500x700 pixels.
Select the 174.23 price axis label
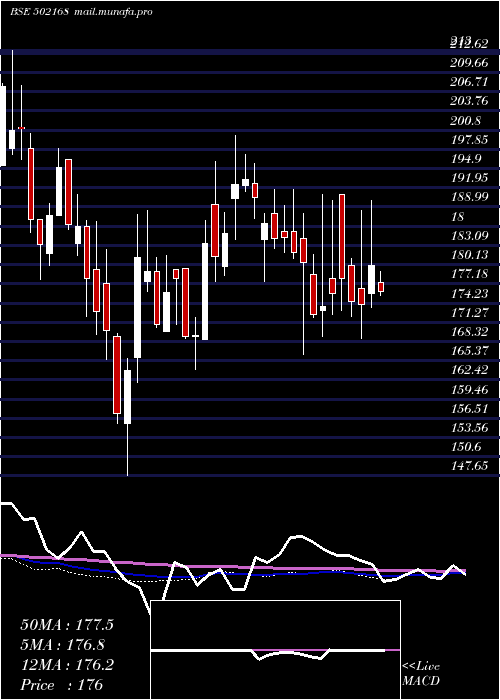pos(469,293)
